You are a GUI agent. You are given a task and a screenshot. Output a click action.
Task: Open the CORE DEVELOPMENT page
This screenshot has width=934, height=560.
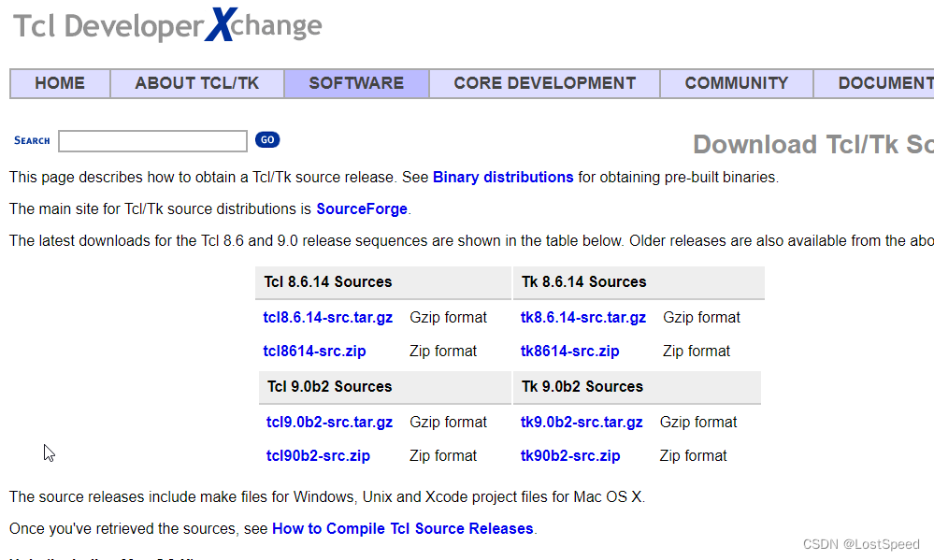tap(543, 83)
